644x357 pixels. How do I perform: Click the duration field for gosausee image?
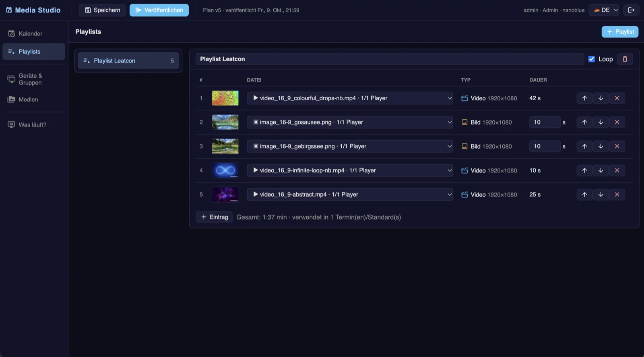point(545,122)
